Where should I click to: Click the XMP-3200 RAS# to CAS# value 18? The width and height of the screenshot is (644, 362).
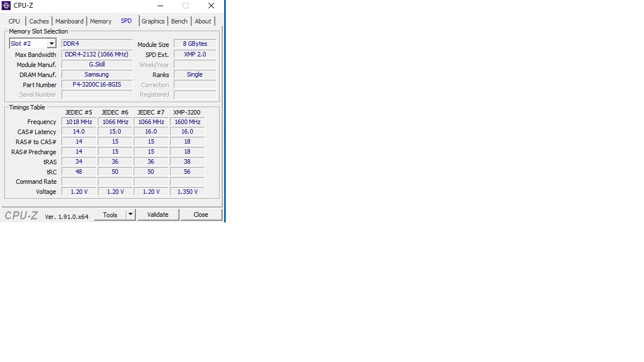tap(187, 141)
